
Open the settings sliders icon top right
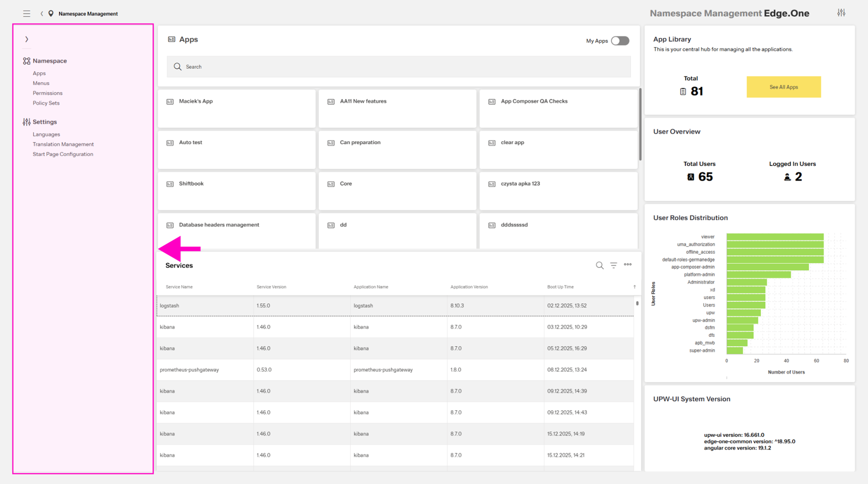[x=841, y=13]
